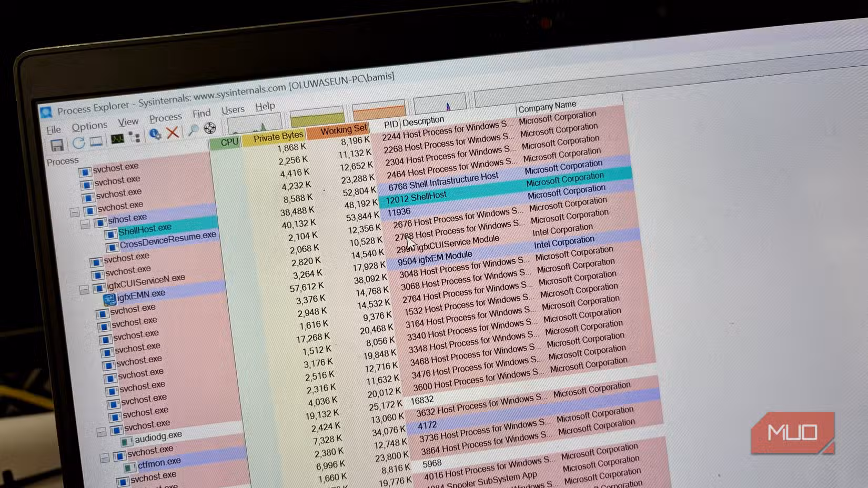Open the Find menu

201,114
